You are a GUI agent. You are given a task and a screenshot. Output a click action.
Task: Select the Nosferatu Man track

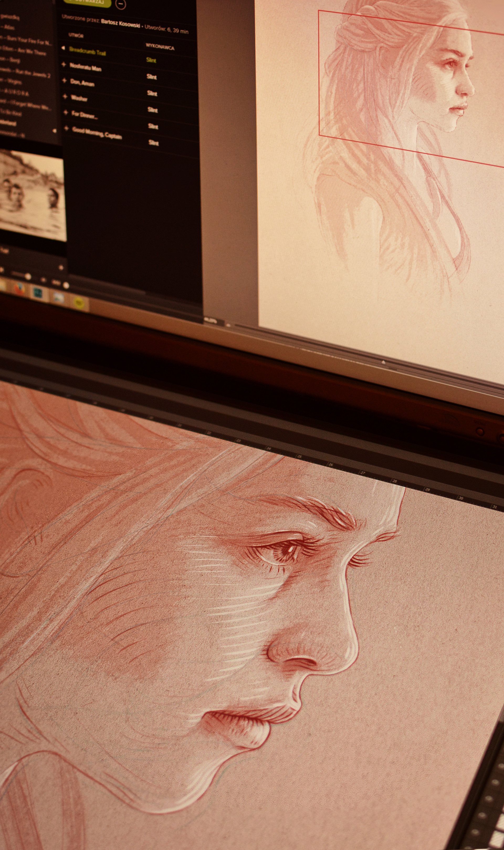click(86, 67)
